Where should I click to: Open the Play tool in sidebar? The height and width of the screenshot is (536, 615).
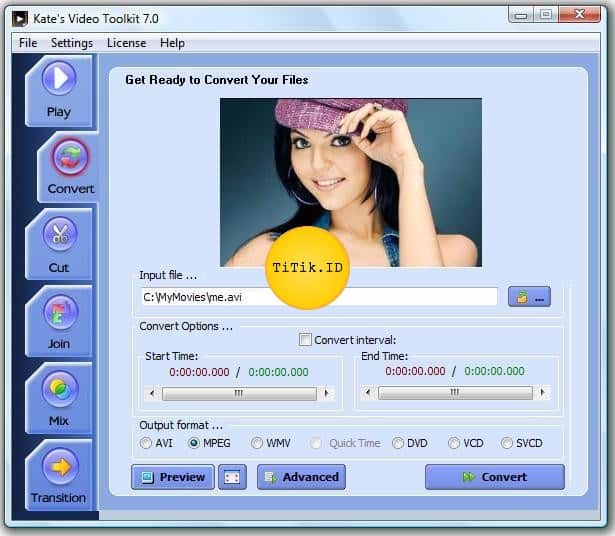59,91
